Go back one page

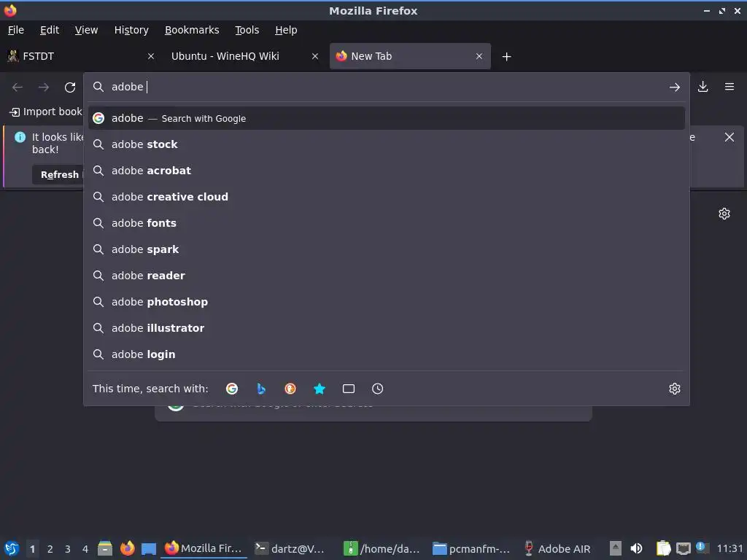point(18,87)
